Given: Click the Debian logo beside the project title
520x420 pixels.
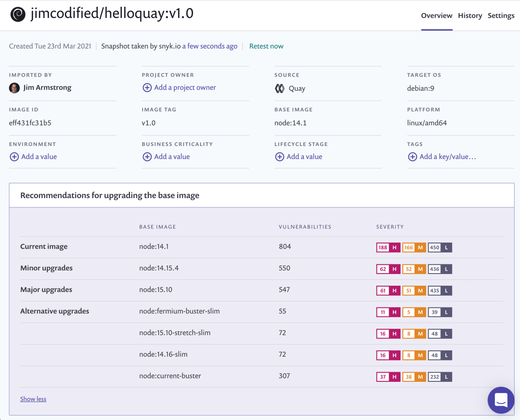Looking at the screenshot, I should point(18,15).
